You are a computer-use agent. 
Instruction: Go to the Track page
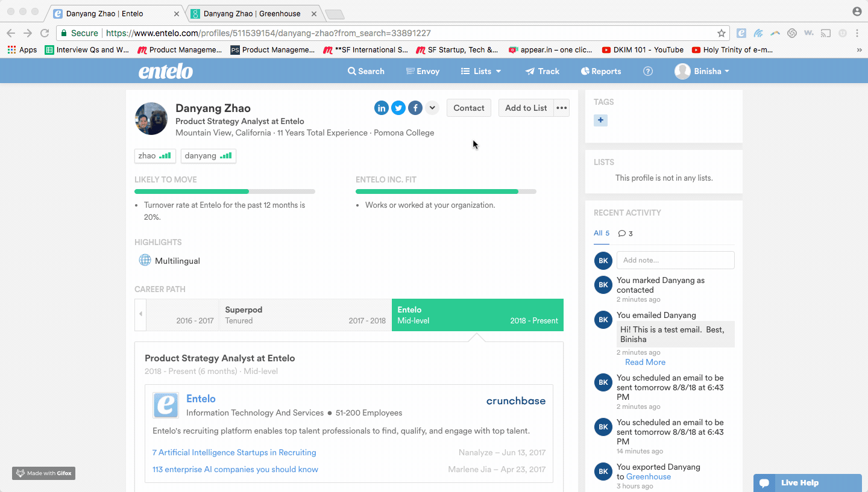click(x=542, y=71)
